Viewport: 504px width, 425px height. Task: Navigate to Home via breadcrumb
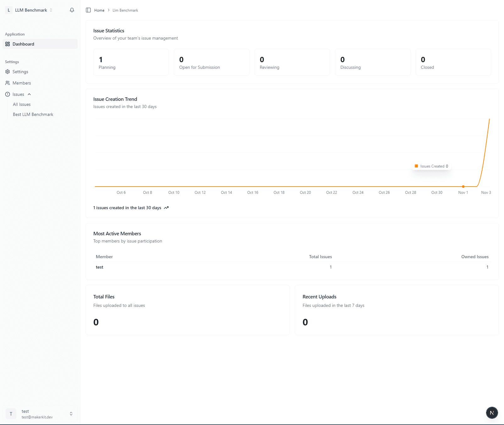coord(99,10)
